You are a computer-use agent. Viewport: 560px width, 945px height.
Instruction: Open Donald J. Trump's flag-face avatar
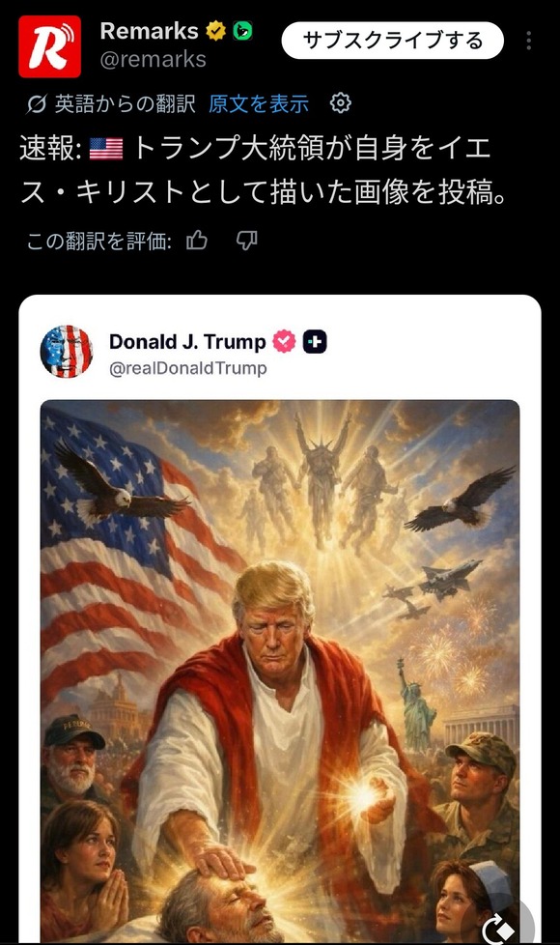click(67, 352)
